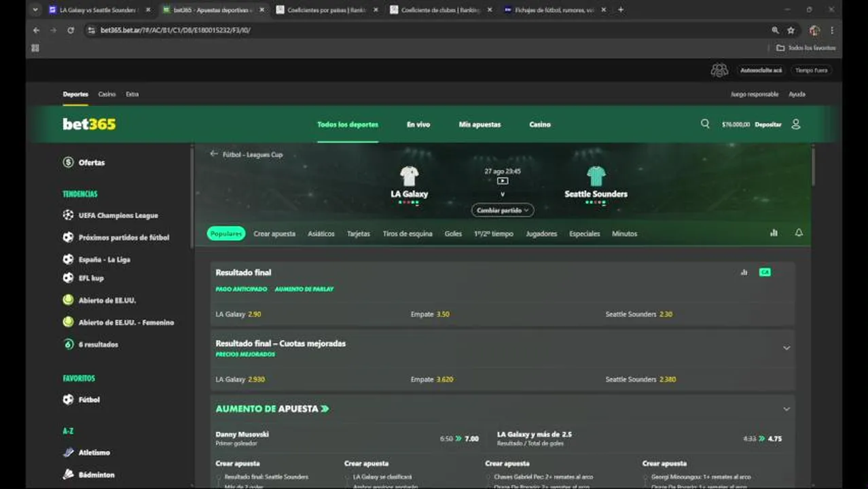The width and height of the screenshot is (868, 489).
Task: Select LA Galaxy at 2.90 in Resultado final
Action: pyautogui.click(x=238, y=314)
